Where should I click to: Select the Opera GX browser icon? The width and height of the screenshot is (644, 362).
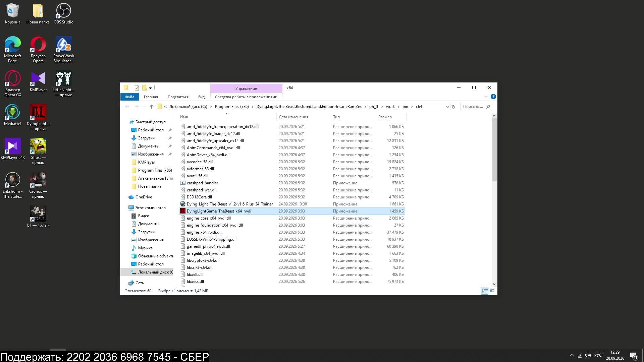[12, 83]
